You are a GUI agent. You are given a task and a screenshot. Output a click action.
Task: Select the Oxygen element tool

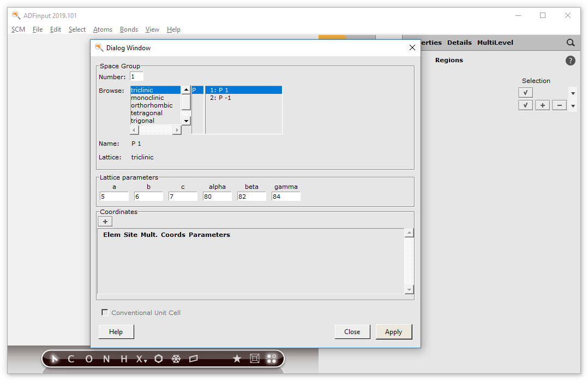click(x=89, y=359)
